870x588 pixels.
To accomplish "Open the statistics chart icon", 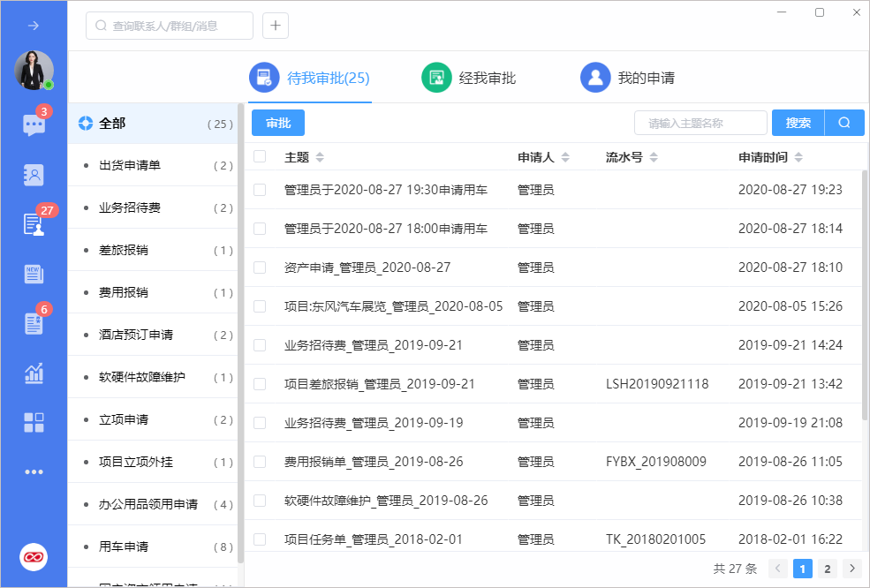I will tap(34, 373).
